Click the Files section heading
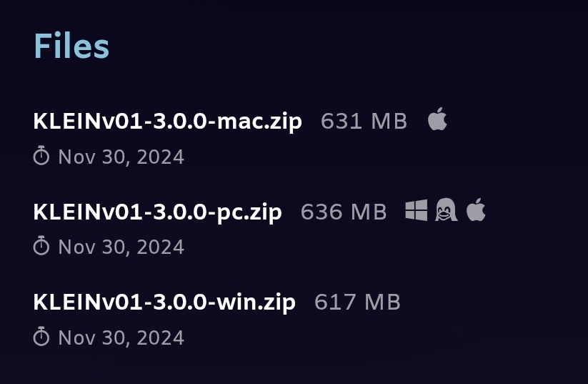The image size is (588, 384). click(71, 46)
